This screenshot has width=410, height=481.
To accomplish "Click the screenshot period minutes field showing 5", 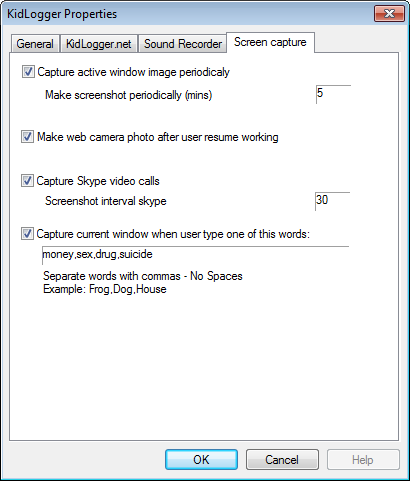I will click(x=333, y=94).
